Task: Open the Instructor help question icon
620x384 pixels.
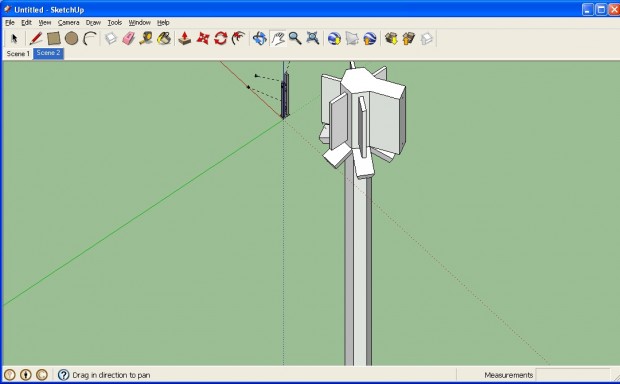Action: [x=63, y=375]
